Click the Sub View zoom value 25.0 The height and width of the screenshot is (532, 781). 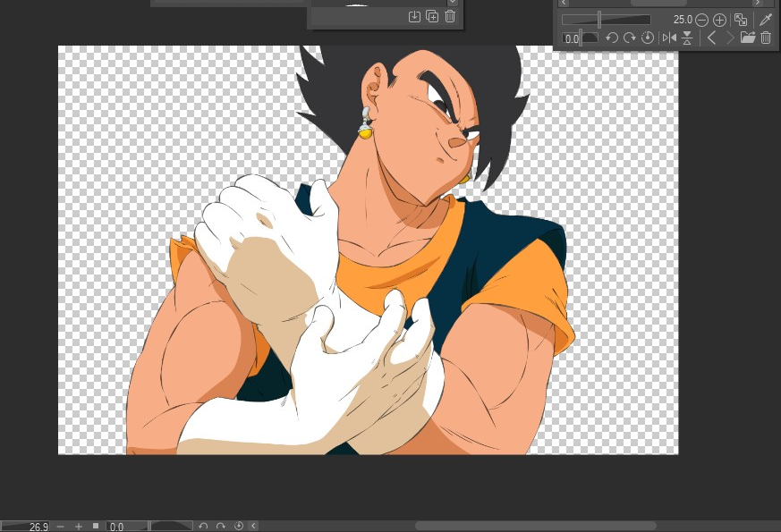coord(683,20)
